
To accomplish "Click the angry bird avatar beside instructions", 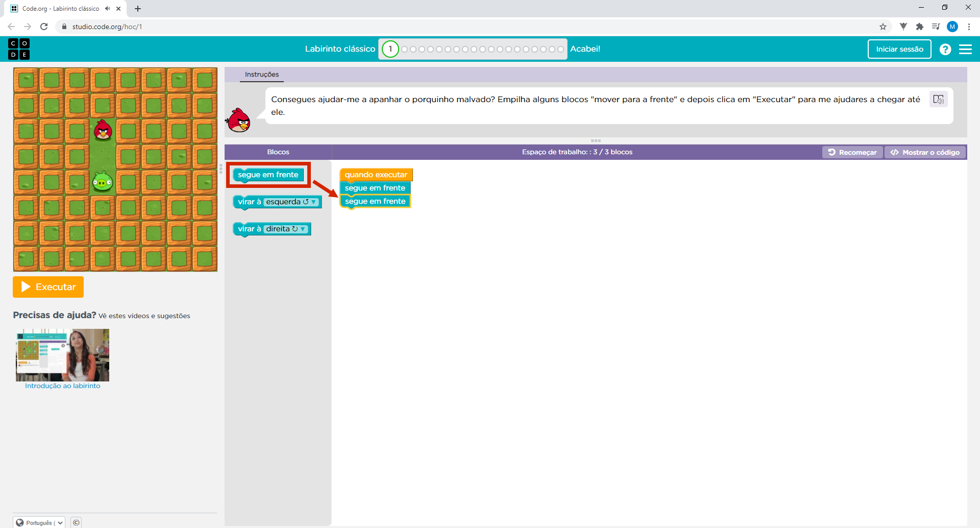I will coord(238,121).
